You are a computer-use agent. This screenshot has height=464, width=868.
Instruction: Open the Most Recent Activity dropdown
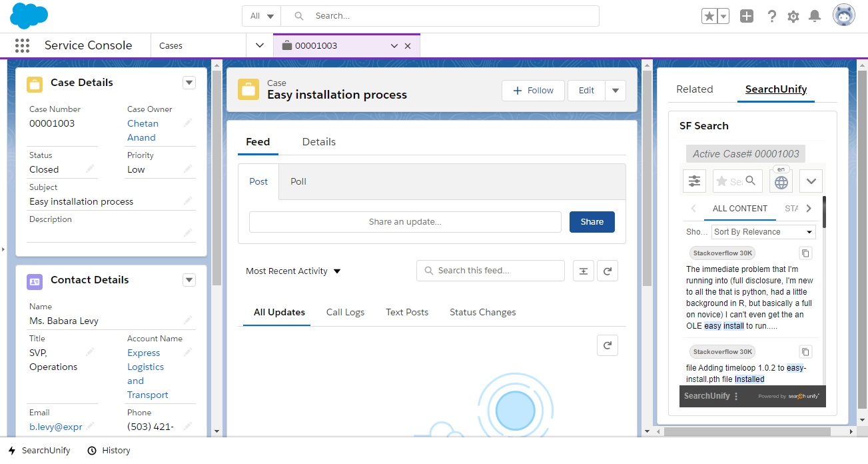[x=293, y=271]
